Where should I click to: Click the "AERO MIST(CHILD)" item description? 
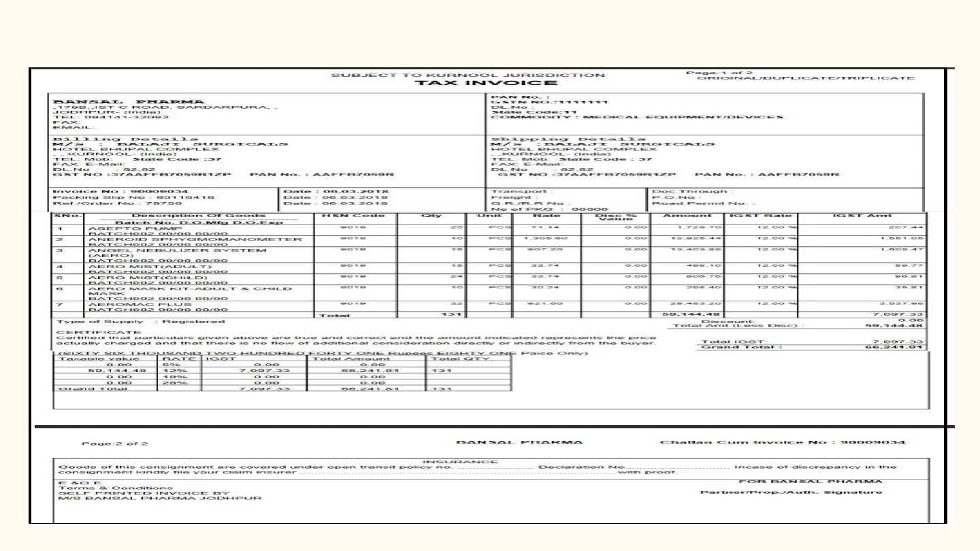tap(148, 277)
